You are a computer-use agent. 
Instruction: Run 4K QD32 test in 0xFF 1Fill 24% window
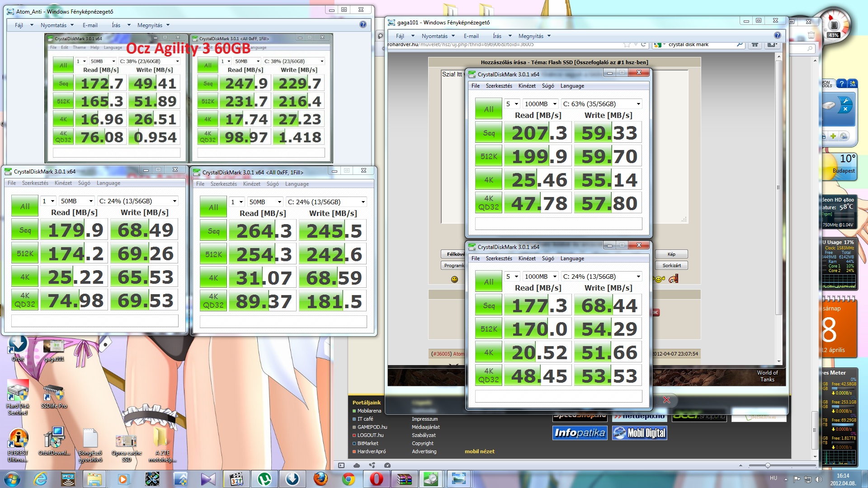click(213, 301)
